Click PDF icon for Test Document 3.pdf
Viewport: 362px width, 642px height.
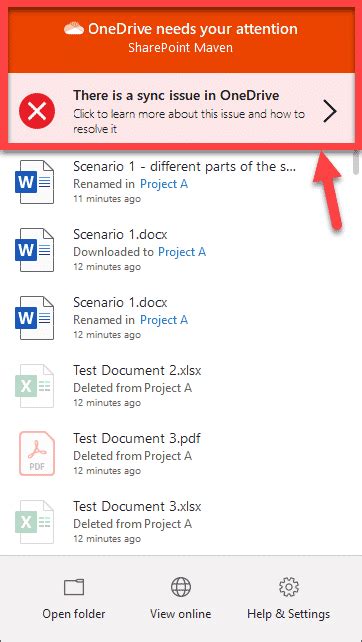[x=37, y=454]
